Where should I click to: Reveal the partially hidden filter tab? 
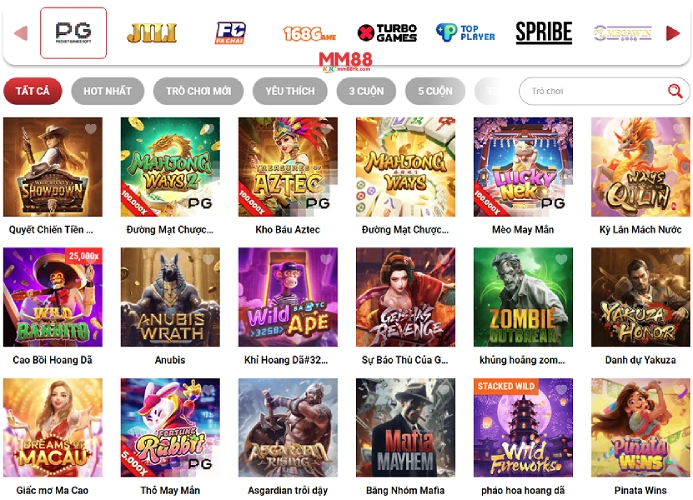(491, 91)
